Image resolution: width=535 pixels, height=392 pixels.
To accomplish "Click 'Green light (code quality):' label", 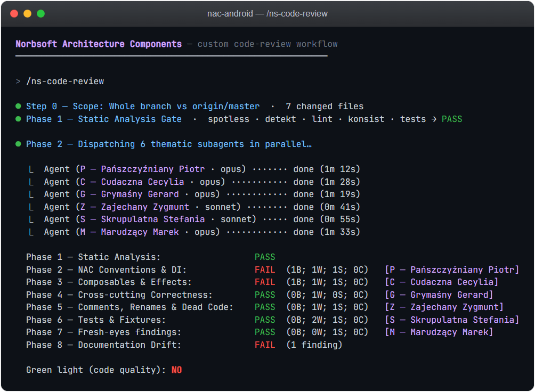I will 96,370.
